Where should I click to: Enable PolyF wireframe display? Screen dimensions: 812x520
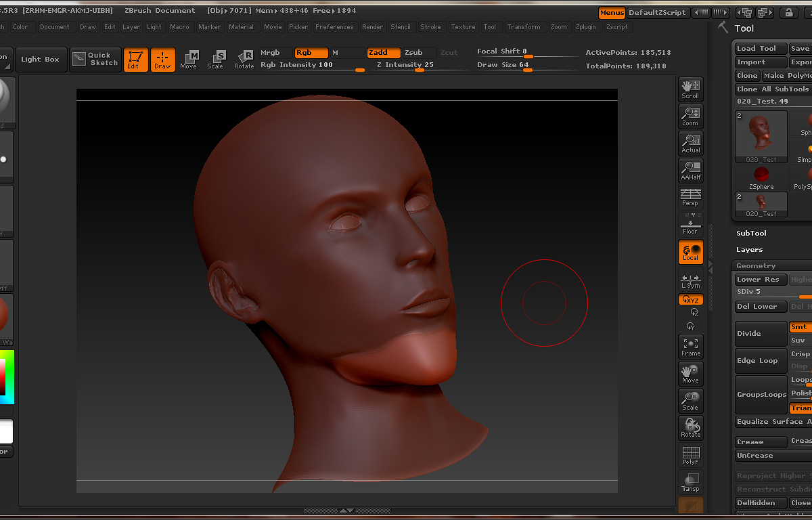[690, 454]
